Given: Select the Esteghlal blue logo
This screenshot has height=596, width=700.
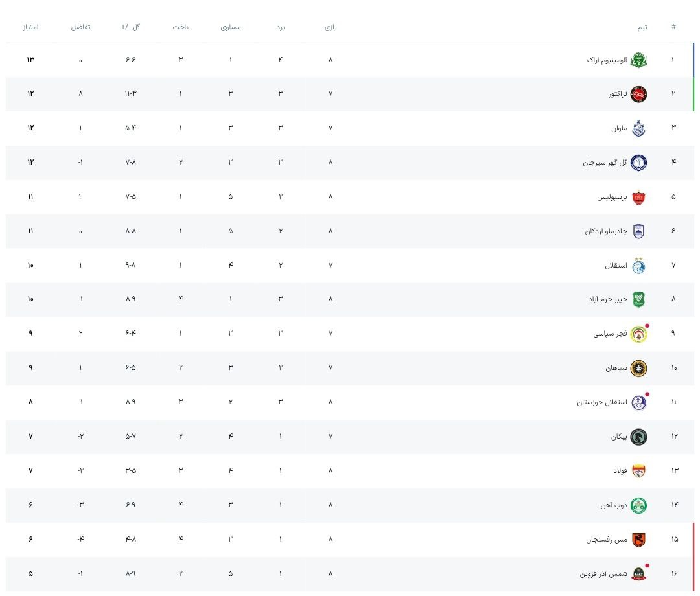Looking at the screenshot, I should (639, 266).
